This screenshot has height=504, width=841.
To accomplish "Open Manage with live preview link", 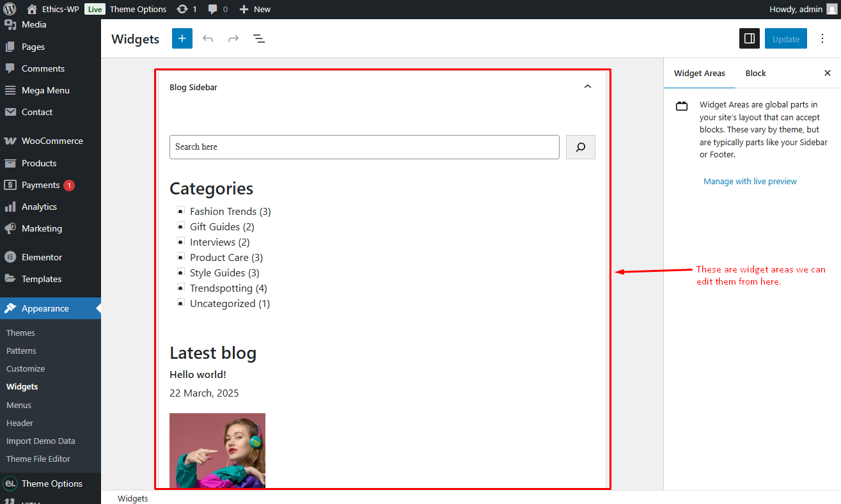I will point(750,181).
